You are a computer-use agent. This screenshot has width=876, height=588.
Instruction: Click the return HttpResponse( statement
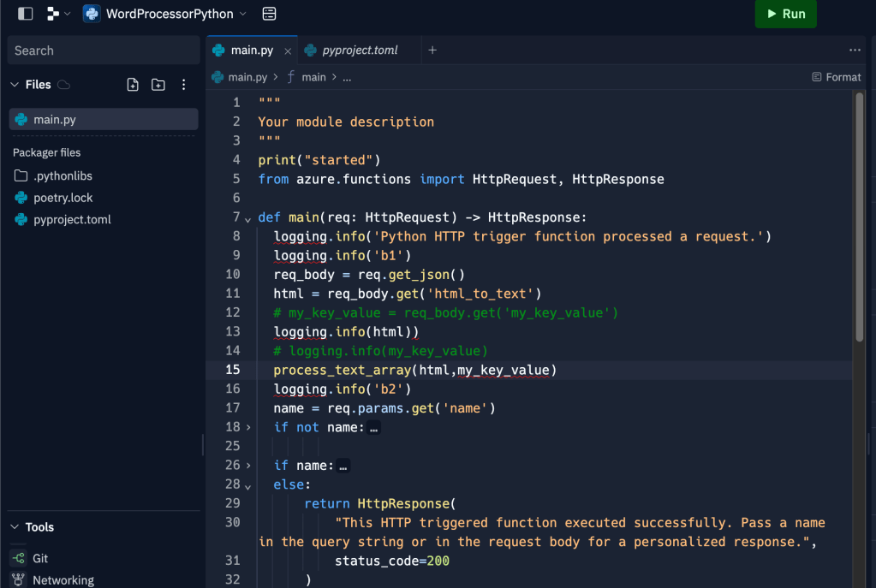pos(380,503)
